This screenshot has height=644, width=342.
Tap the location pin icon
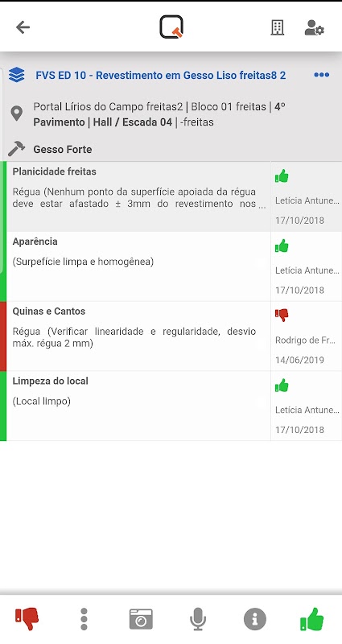16,114
